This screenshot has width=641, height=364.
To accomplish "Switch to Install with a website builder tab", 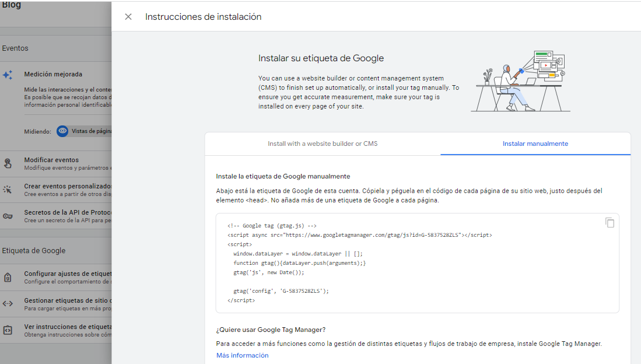I will pos(323,143).
